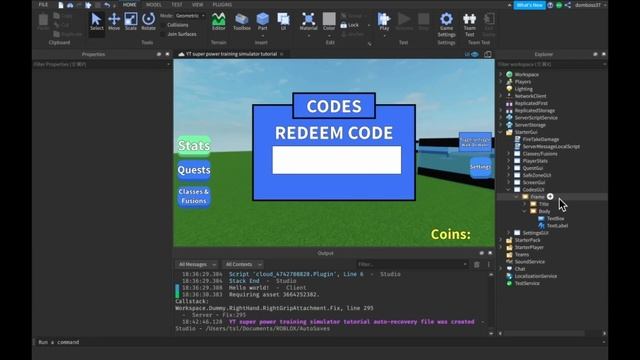The image size is (640, 360).
Task: Click the Output filter field
Action: (x=411, y=264)
